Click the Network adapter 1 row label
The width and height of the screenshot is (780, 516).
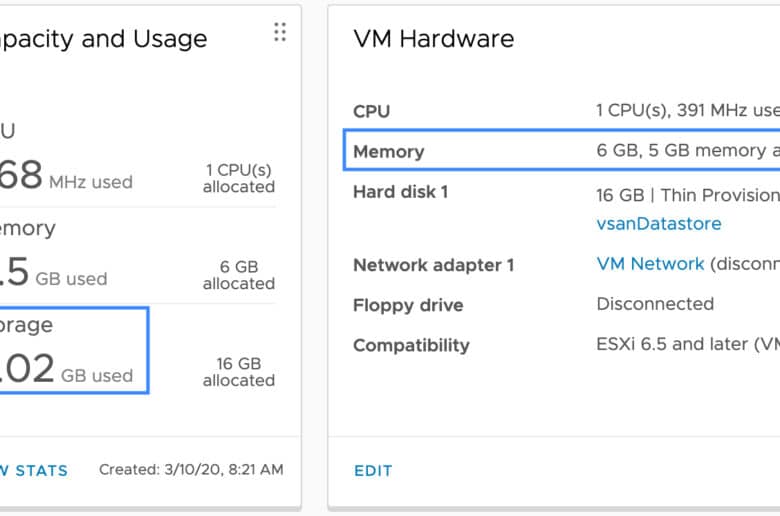(433, 265)
